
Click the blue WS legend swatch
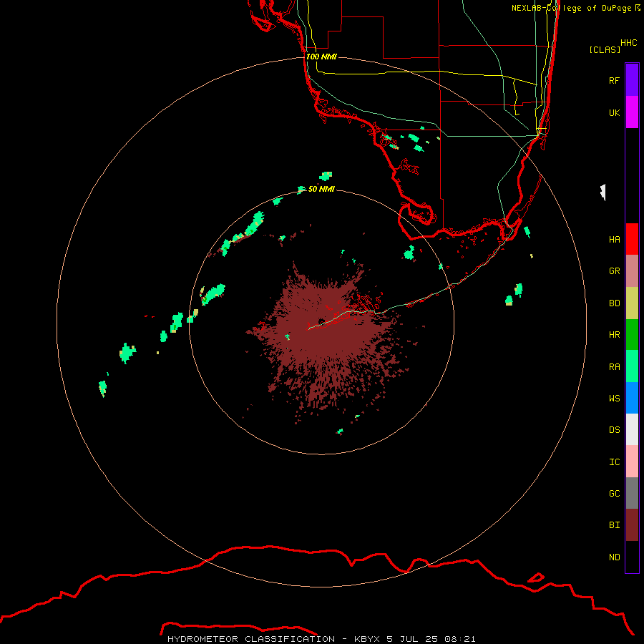coord(632,398)
